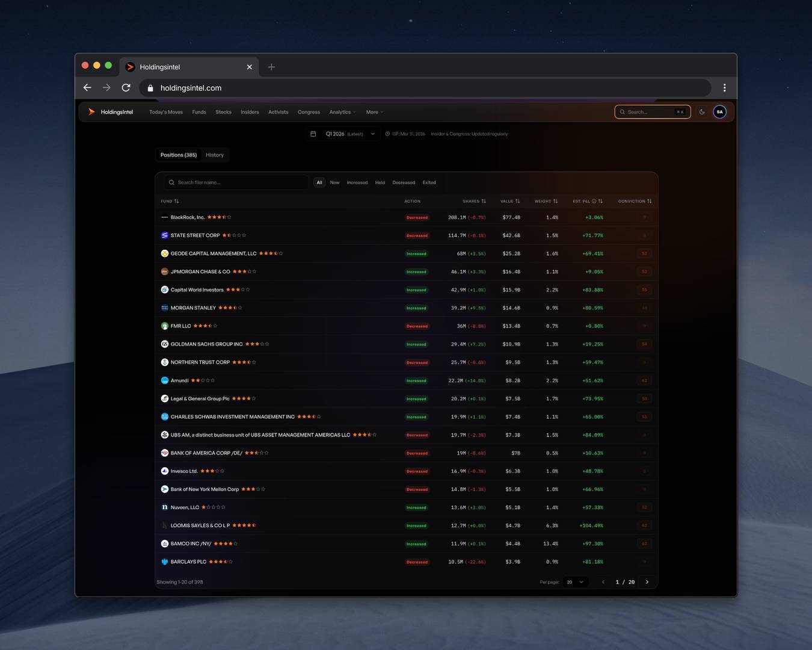The width and height of the screenshot is (812, 650).
Task: Select the Exited filter
Action: point(429,182)
